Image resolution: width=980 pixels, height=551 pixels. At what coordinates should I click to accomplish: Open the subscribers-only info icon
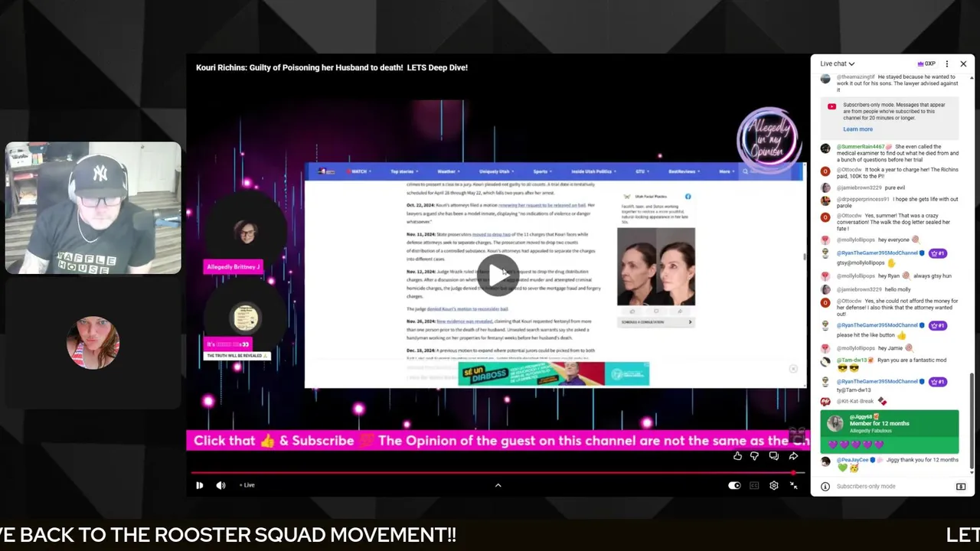tap(825, 486)
